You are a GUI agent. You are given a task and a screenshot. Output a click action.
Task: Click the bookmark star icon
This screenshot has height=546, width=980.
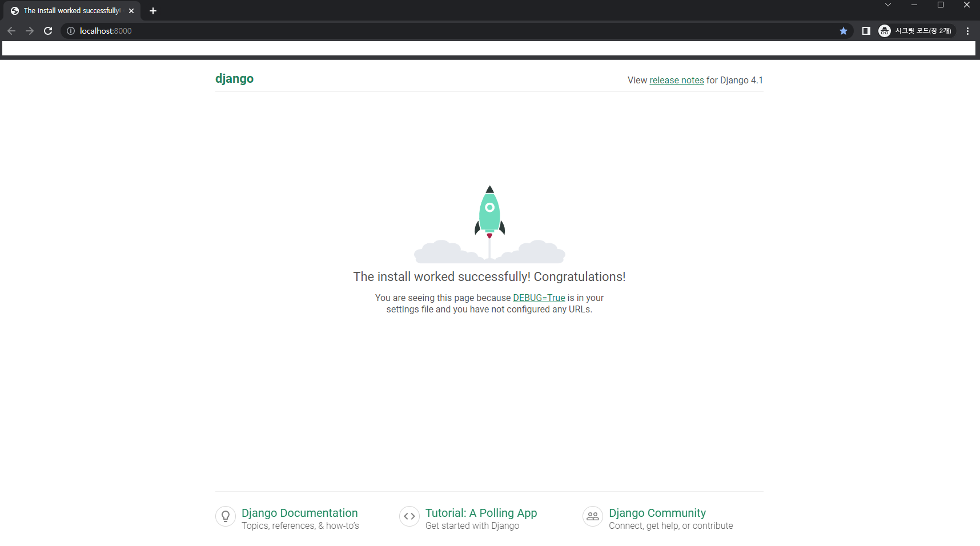pos(844,31)
